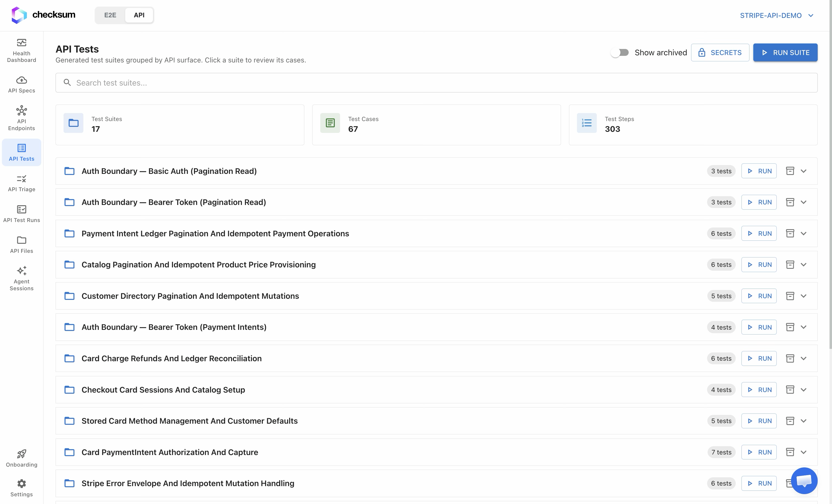The image size is (832, 504).
Task: Run the Payment Intent Ledger Pagination suite
Action: (759, 233)
